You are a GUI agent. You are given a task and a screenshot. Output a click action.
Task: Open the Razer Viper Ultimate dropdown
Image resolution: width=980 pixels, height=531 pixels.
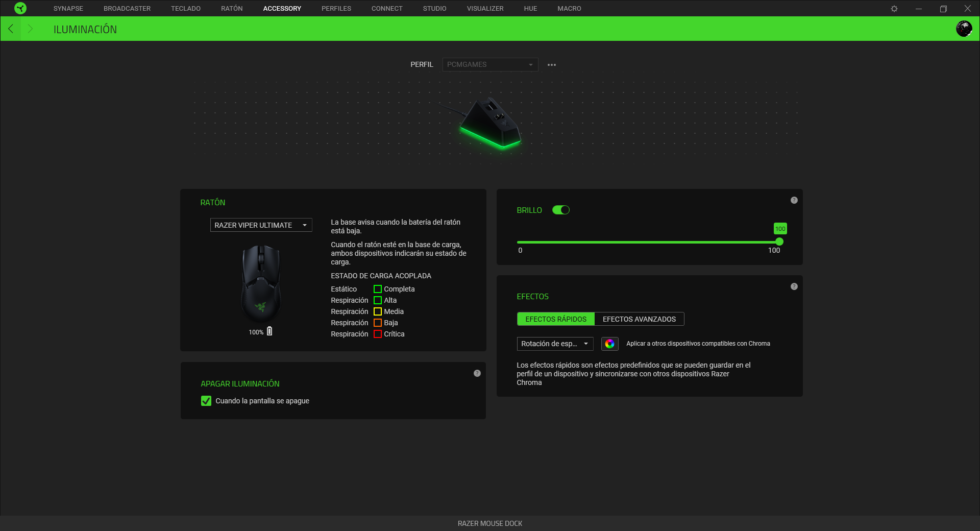pyautogui.click(x=261, y=225)
